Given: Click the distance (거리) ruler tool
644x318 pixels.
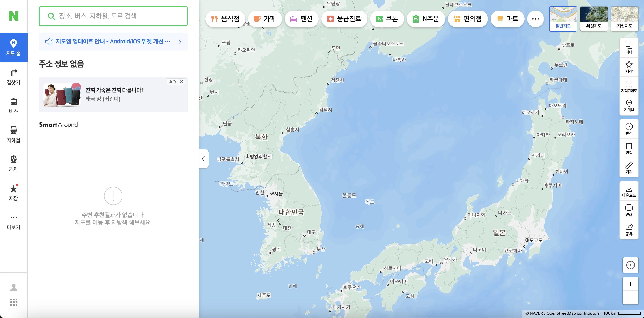Looking at the screenshot, I should pyautogui.click(x=629, y=168).
